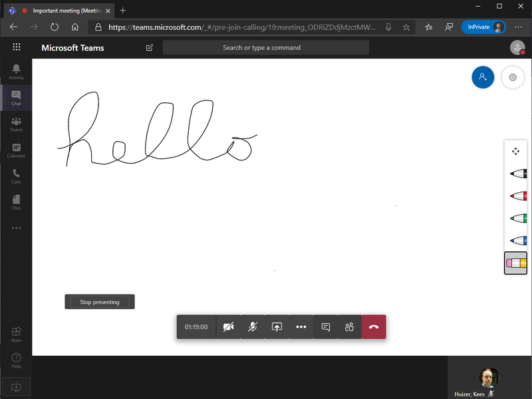Click the Stop presenting button
This screenshot has height=399, width=532.
coord(100,302)
